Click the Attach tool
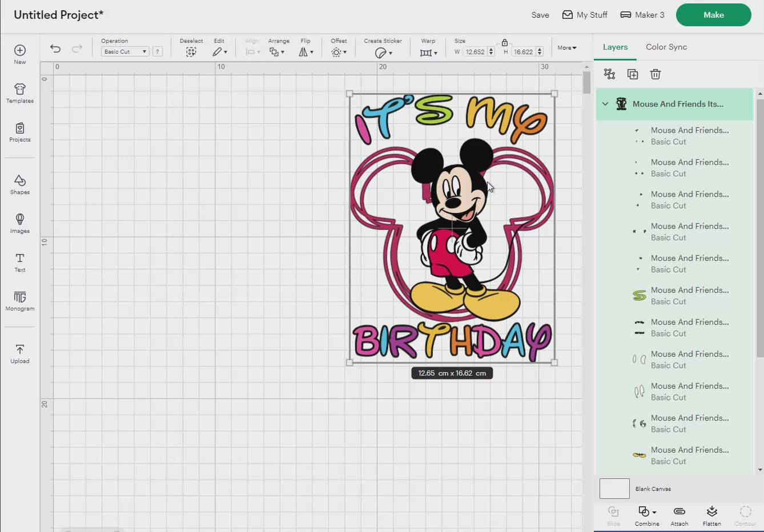The image size is (764, 532). pos(679,515)
